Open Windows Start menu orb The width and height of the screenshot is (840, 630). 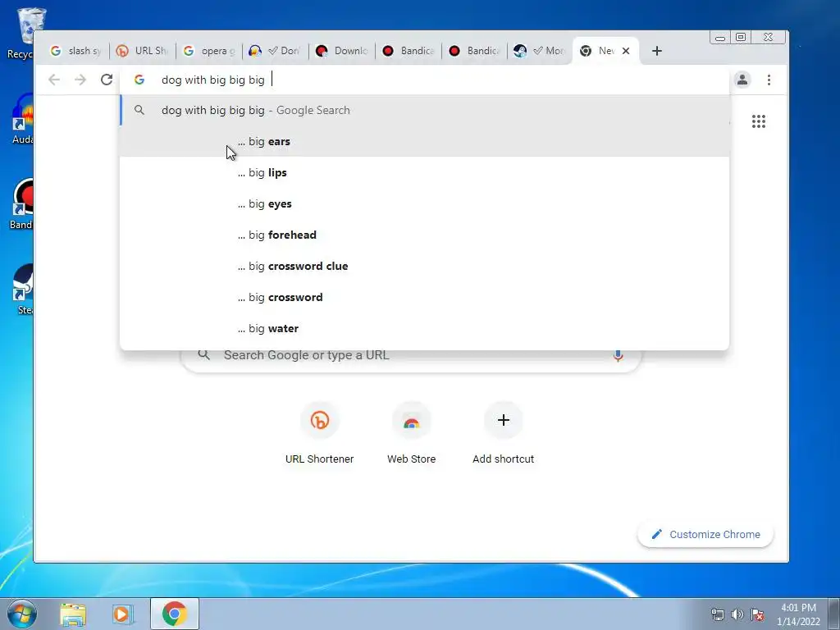coord(22,614)
